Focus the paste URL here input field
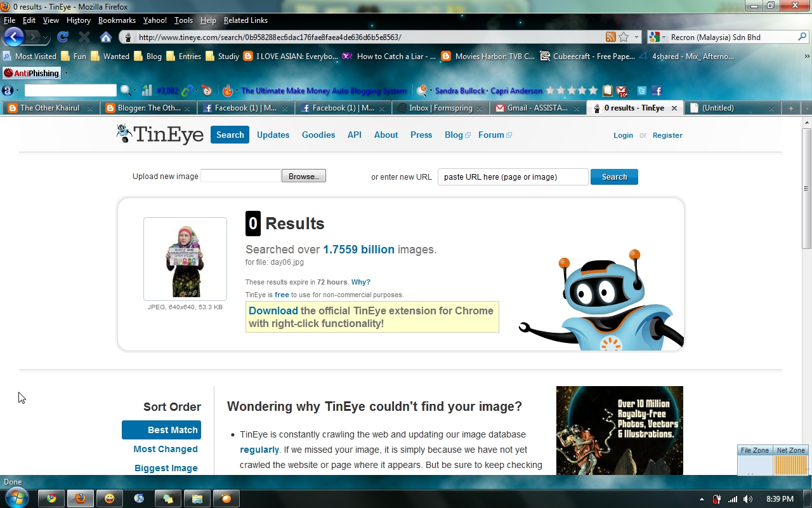 point(513,177)
